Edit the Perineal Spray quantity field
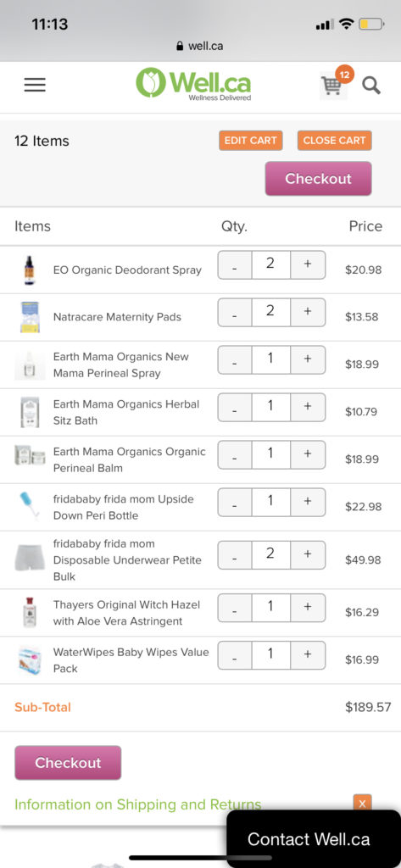Image resolution: width=401 pixels, height=868 pixels. coord(270,359)
